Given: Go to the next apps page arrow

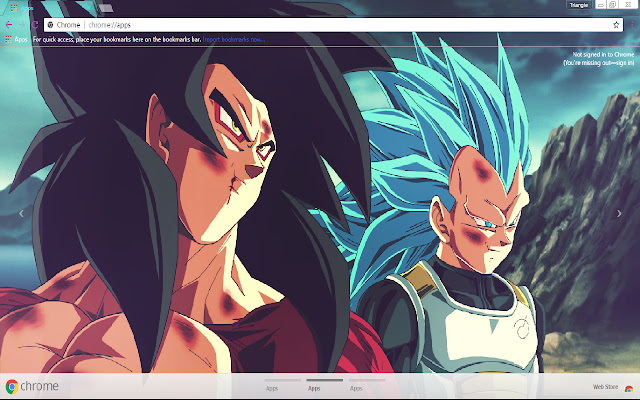Looking at the screenshot, I should 619,213.
